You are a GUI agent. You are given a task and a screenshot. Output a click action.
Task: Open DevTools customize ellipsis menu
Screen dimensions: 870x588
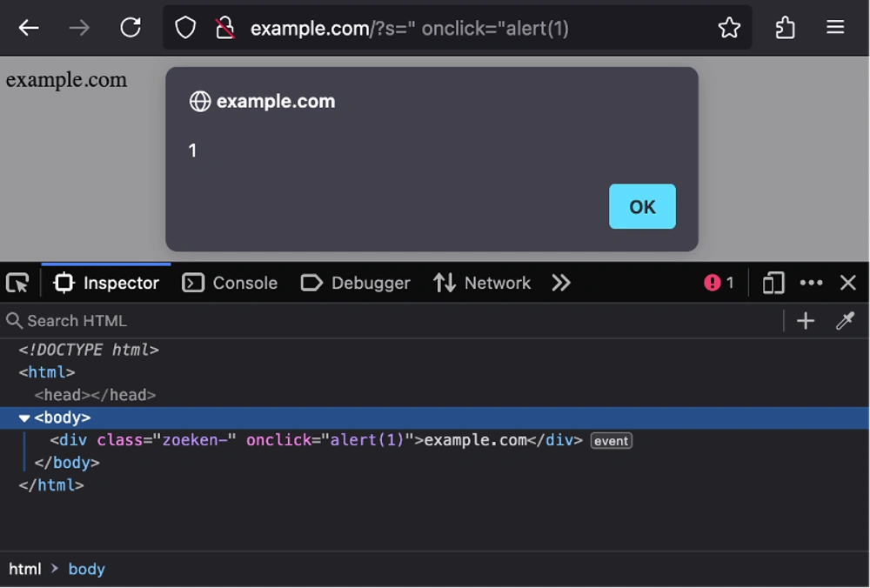(811, 283)
